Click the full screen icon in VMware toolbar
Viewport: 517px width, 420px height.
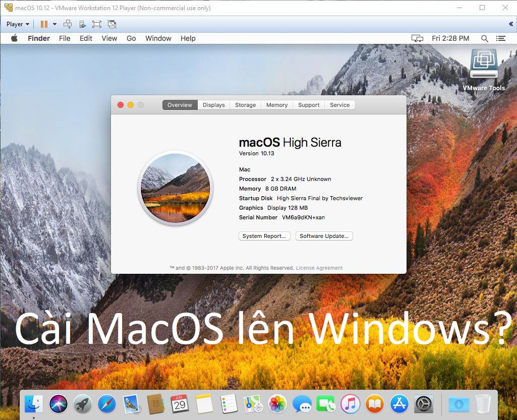pos(96,24)
